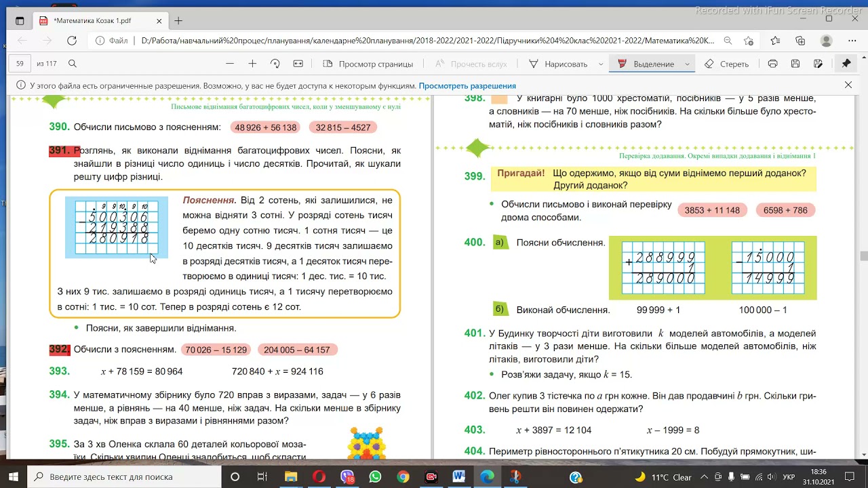The width and height of the screenshot is (868, 488).
Task: Save the PDF as a copy
Action: coord(818,64)
